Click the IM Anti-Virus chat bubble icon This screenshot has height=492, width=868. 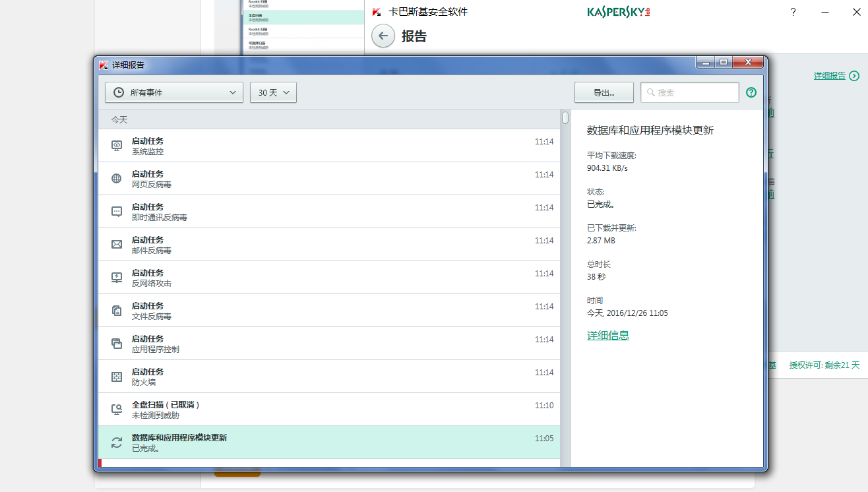(117, 212)
